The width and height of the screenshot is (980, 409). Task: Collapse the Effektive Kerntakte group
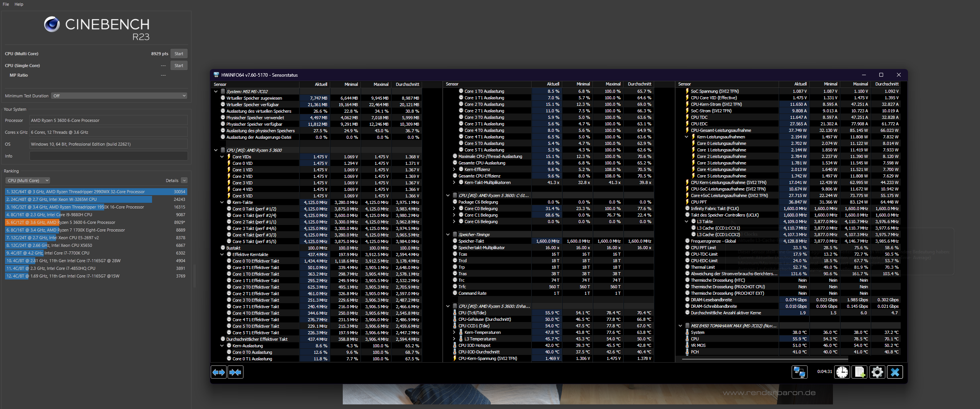point(222,255)
